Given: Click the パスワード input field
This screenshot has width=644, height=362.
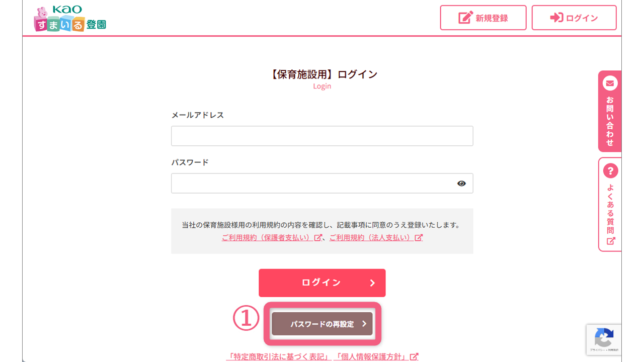Looking at the screenshot, I should pos(322,183).
